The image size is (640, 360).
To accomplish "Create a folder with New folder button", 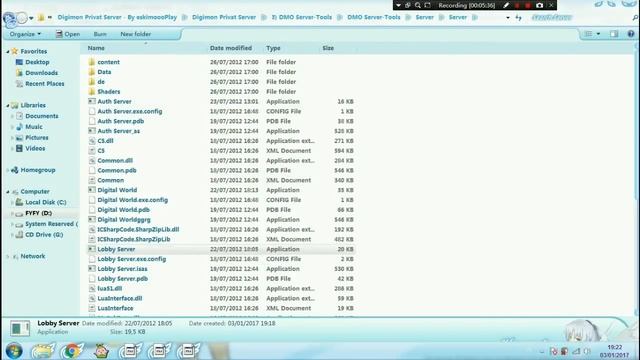I will click(x=136, y=34).
